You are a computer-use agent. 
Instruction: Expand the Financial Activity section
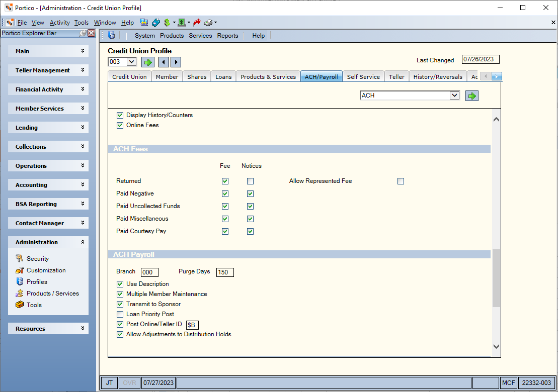pyautogui.click(x=48, y=89)
